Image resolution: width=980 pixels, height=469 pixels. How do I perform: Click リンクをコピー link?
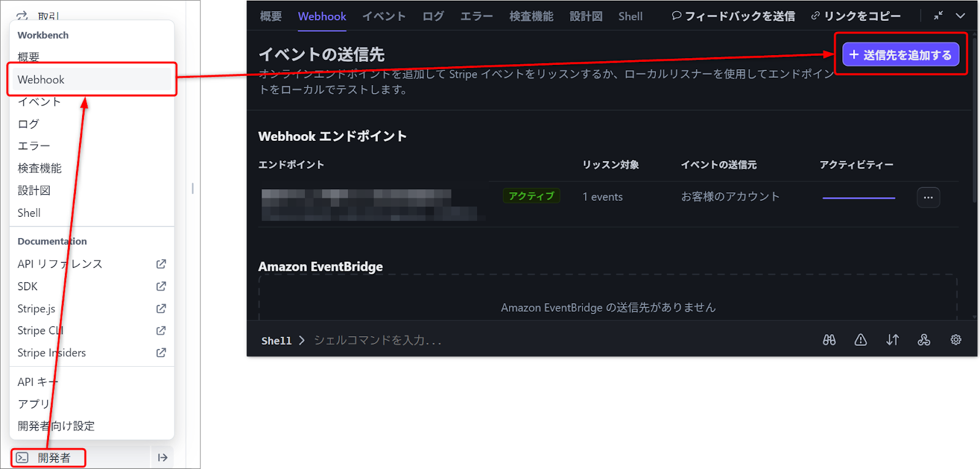(856, 17)
